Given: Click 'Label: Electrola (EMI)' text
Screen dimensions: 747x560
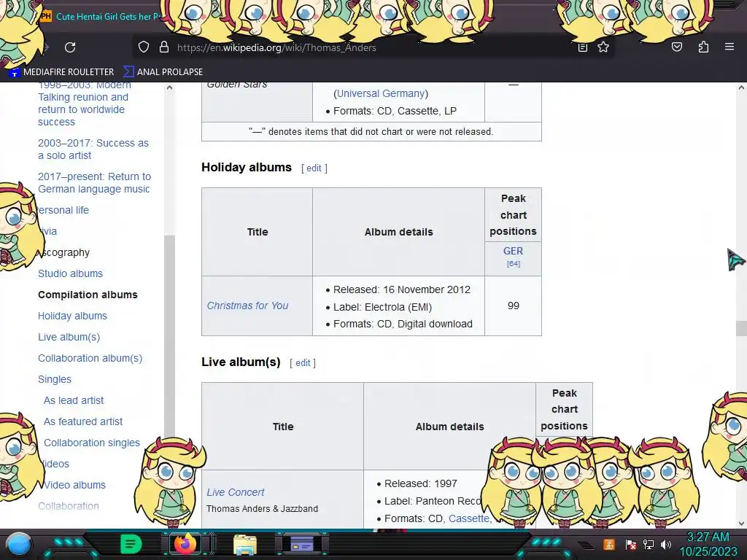Looking at the screenshot, I should tap(382, 307).
